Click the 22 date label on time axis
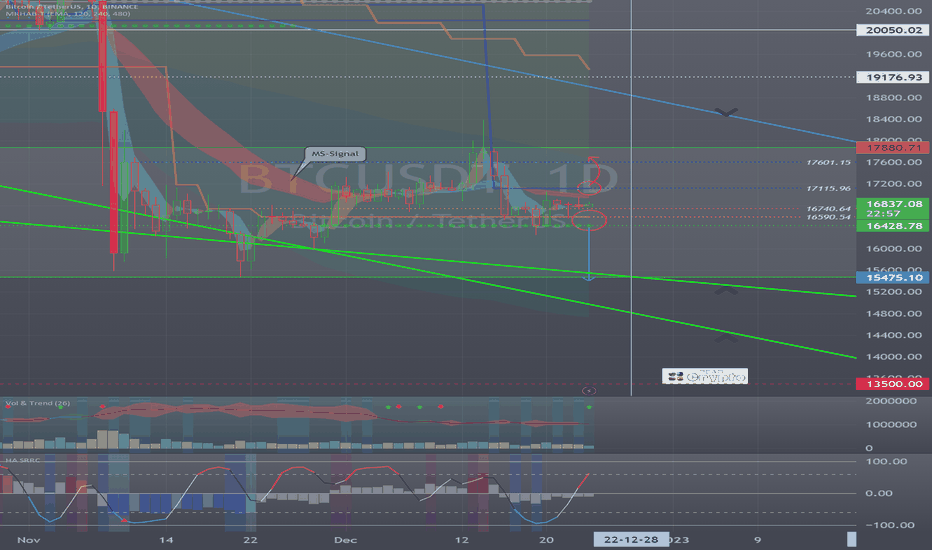The width and height of the screenshot is (932, 550). pos(250,540)
